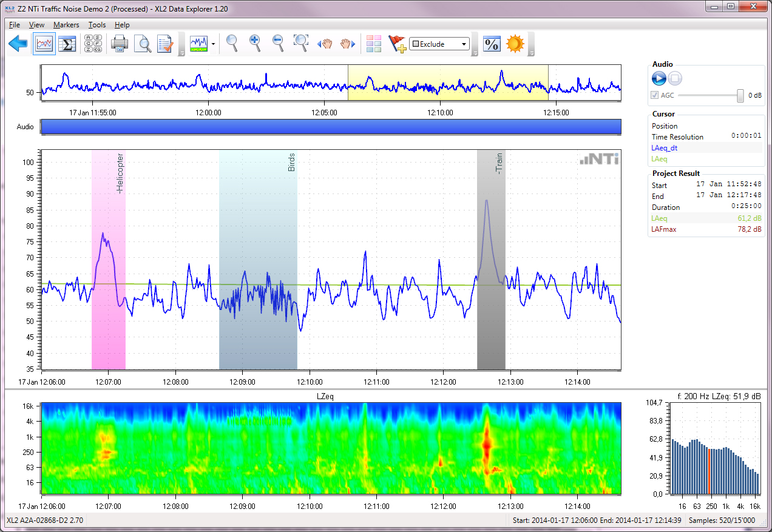Click the zoom out magnifier icon

tap(278, 43)
